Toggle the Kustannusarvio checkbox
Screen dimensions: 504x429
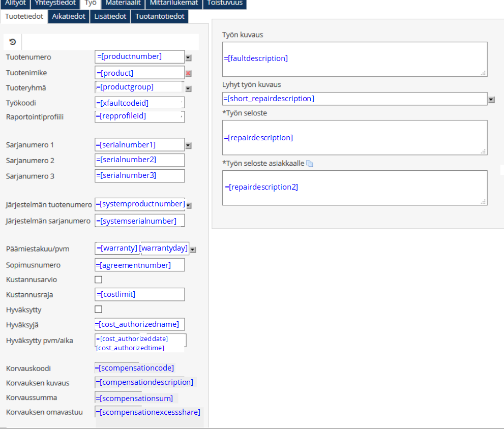pyautogui.click(x=99, y=280)
